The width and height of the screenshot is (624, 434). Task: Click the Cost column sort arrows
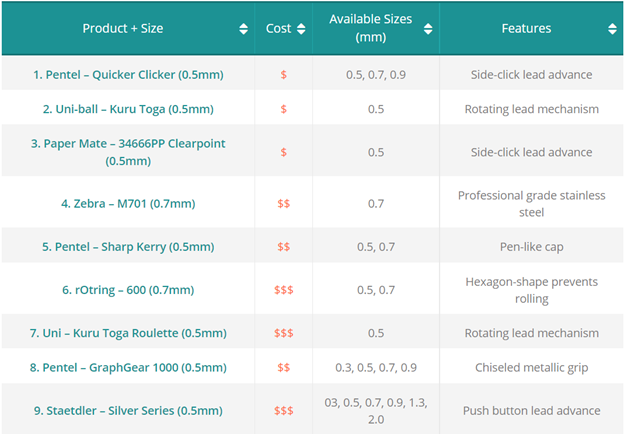point(301,29)
